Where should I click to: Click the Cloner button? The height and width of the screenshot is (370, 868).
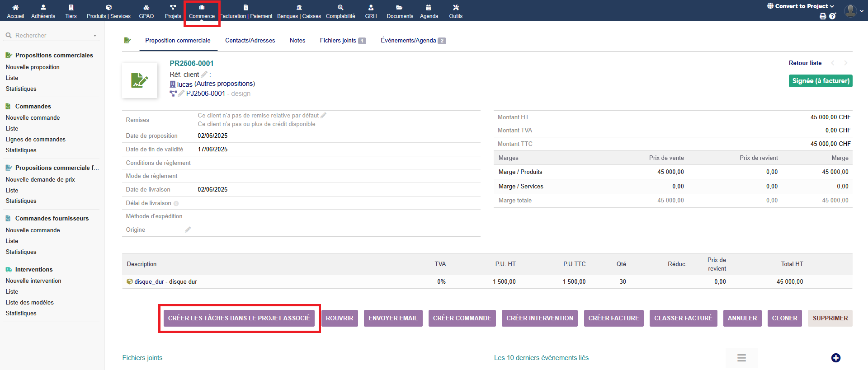pyautogui.click(x=784, y=318)
